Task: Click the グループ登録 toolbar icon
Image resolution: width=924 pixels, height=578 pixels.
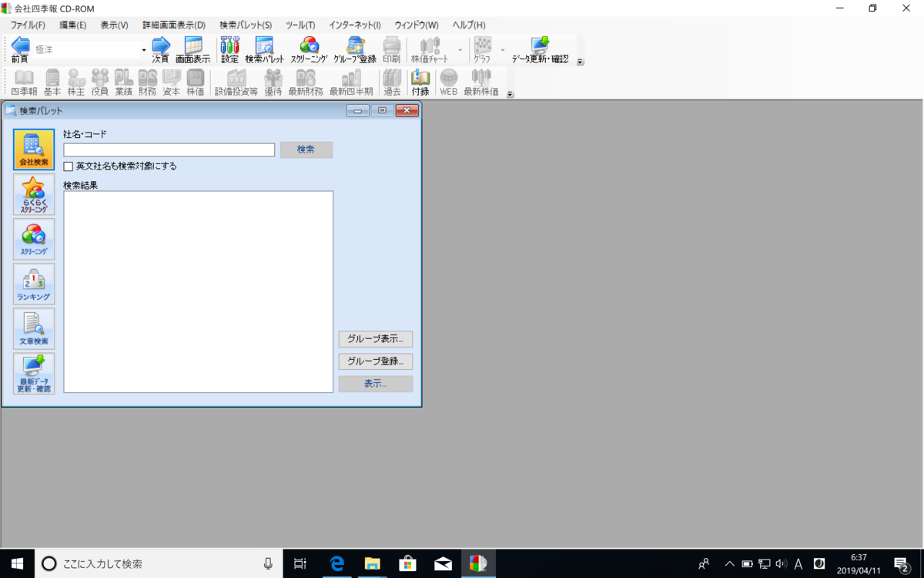Action: click(355, 49)
